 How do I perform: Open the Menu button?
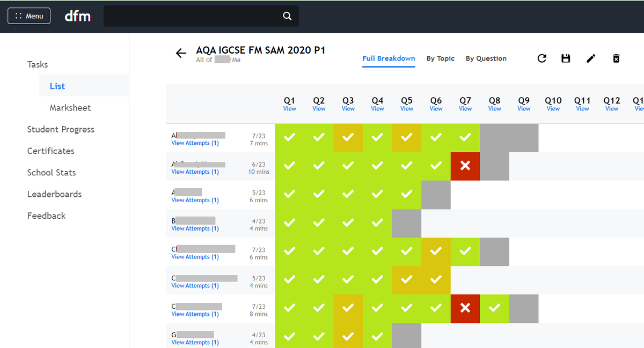pyautogui.click(x=29, y=16)
